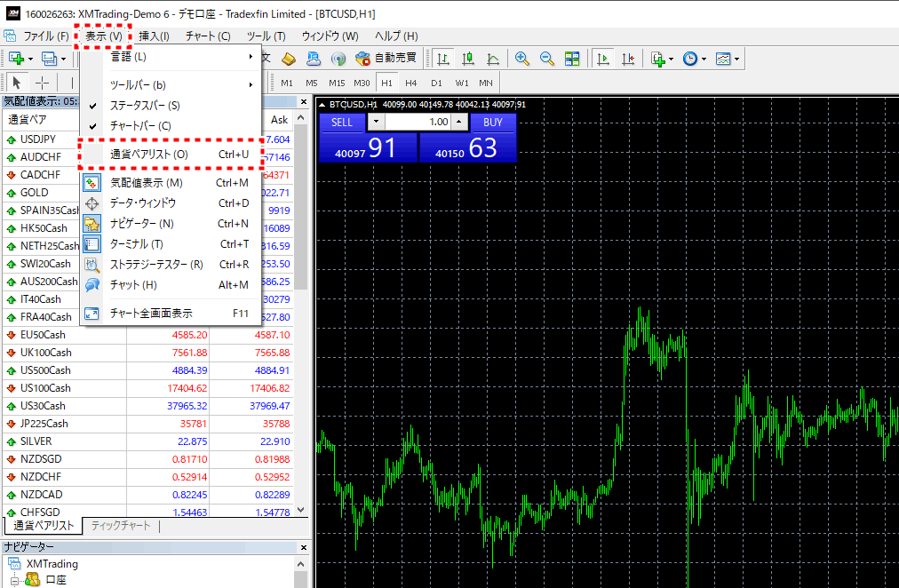Toggle ナビゲーター (N) panel
The width and height of the screenshot is (899, 588).
click(171, 224)
